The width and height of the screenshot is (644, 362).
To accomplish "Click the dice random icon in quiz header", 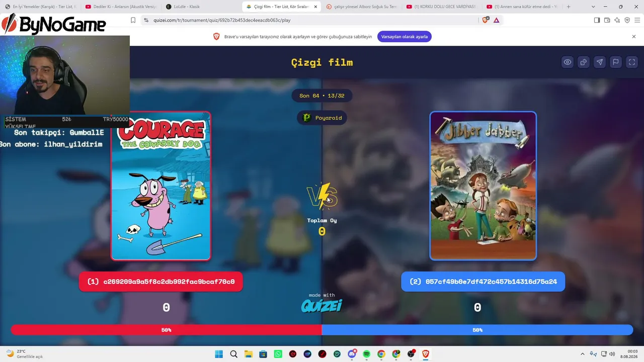I will point(584,62).
